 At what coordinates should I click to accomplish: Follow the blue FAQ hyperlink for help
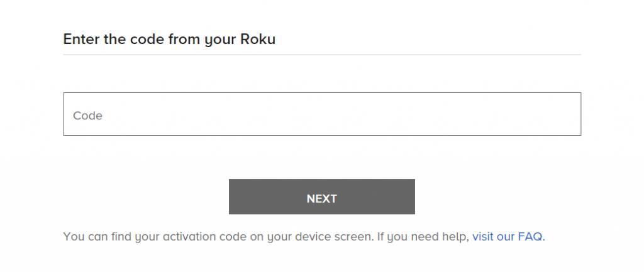[x=508, y=237]
